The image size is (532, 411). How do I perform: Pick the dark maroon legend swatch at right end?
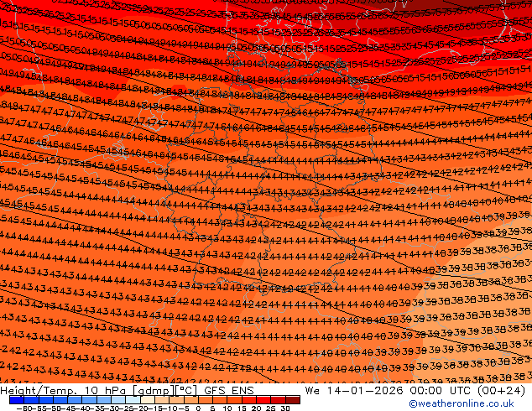click(x=293, y=400)
